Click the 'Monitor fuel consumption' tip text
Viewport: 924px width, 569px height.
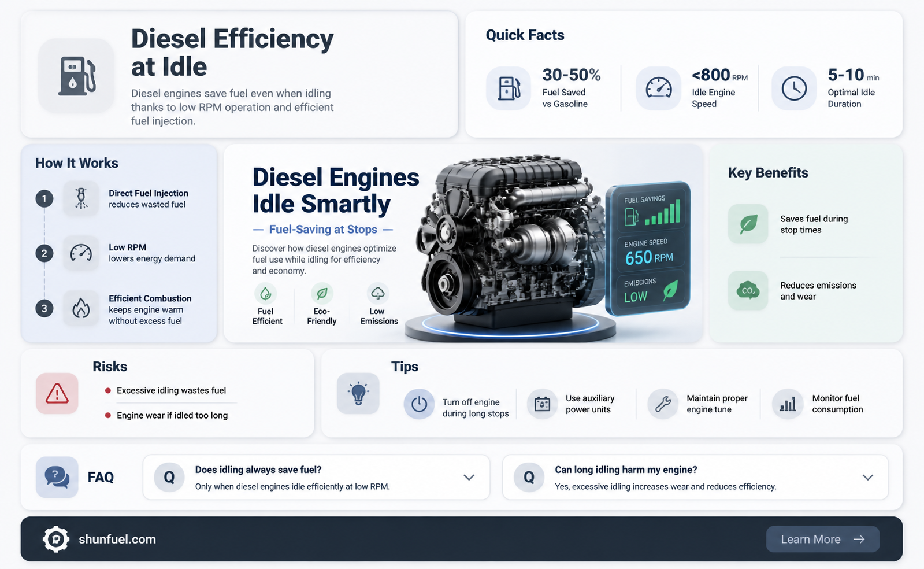click(837, 404)
